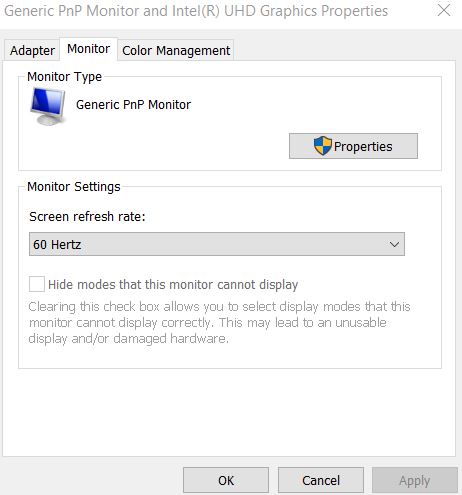Click the blue monitor icon under Monitor Type
This screenshot has width=462, height=495.
[x=48, y=106]
